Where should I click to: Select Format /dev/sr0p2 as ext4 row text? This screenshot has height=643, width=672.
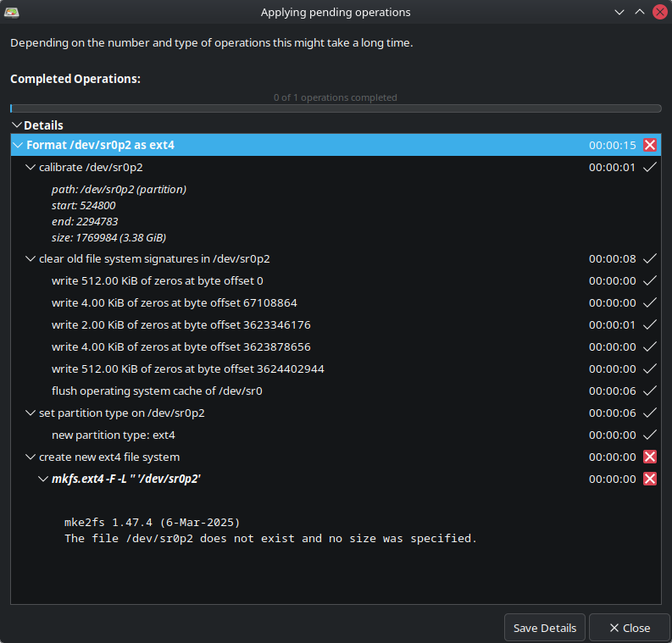point(100,145)
